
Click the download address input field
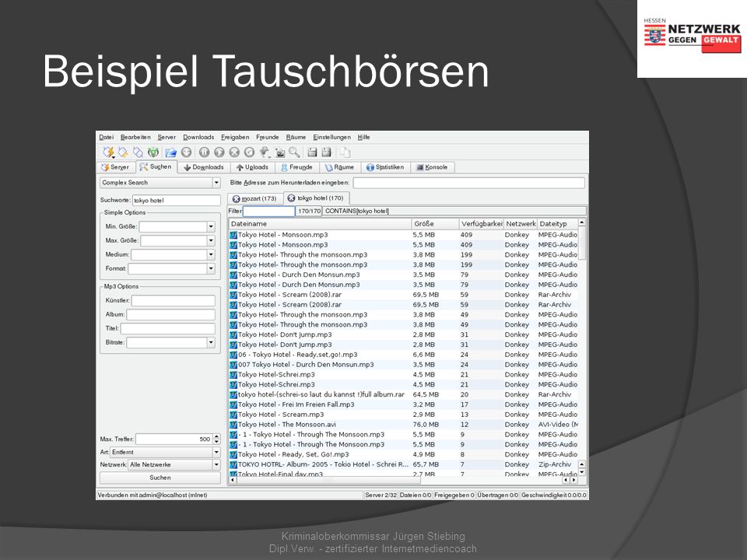pyautogui.click(x=468, y=183)
